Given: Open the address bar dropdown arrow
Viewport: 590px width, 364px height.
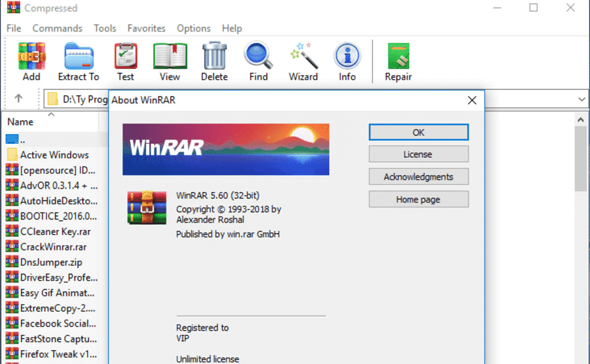Looking at the screenshot, I should [582, 98].
